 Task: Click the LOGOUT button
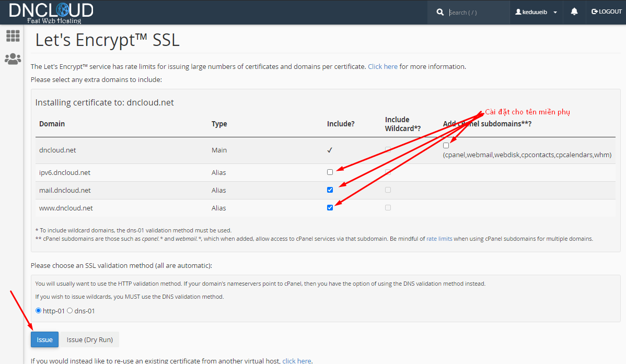point(607,11)
